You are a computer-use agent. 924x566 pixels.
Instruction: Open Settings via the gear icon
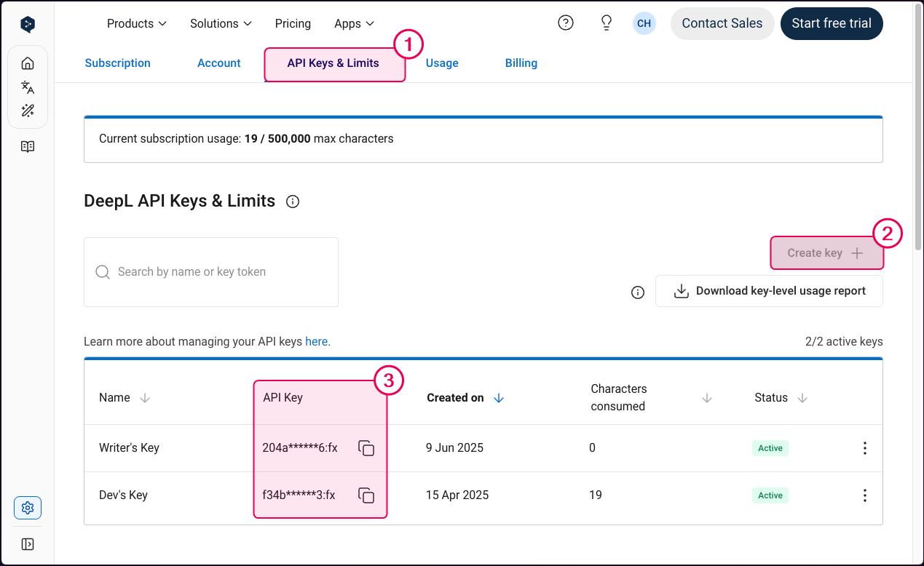point(27,507)
